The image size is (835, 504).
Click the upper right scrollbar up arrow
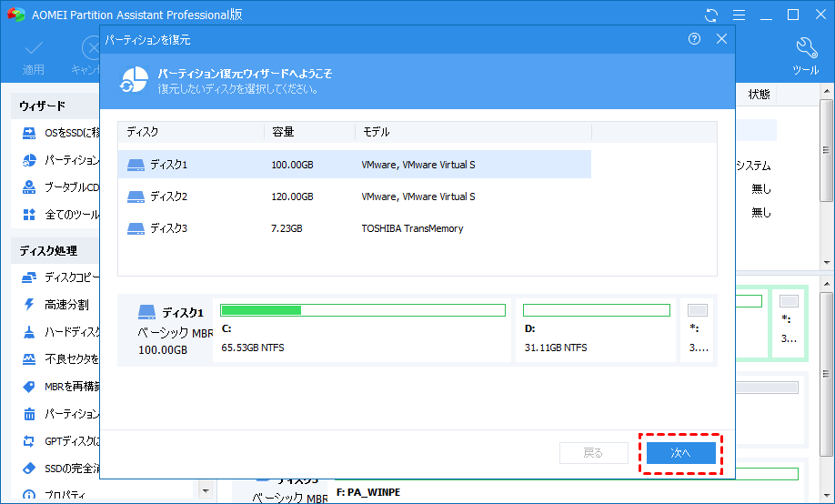(827, 92)
